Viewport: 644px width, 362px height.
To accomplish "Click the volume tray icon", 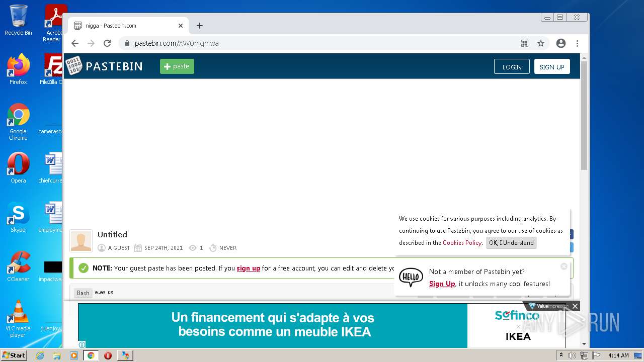I will click(x=572, y=355).
